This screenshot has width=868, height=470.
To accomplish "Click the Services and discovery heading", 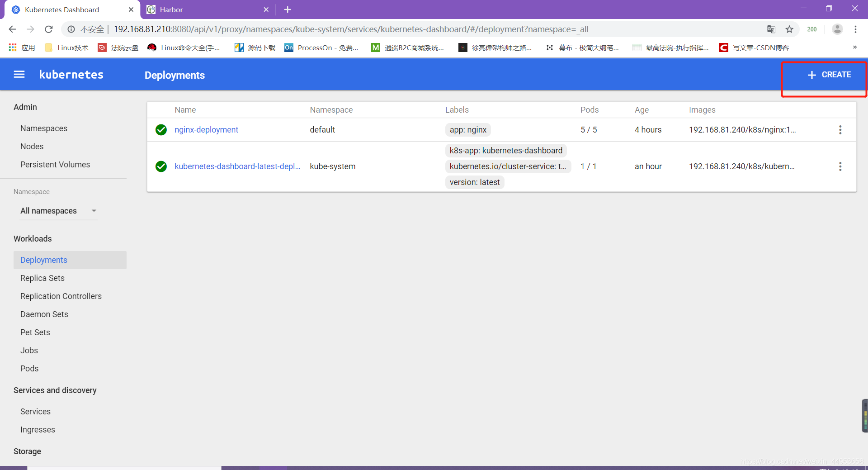I will click(x=55, y=390).
